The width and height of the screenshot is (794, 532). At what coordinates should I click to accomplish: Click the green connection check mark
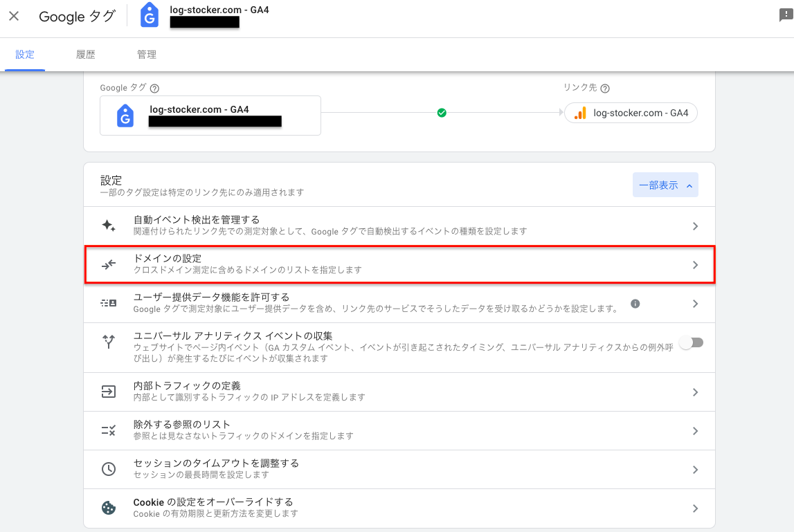[x=442, y=113]
